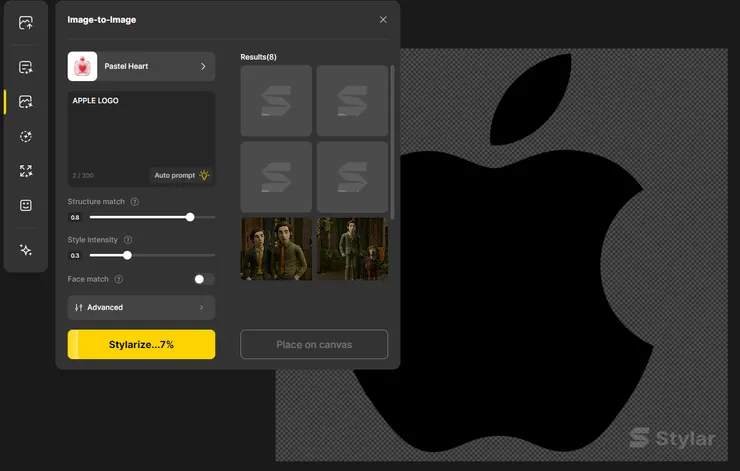Select the second loading result placeholder
Image resolution: width=740 pixels, height=471 pixels.
pyautogui.click(x=352, y=101)
